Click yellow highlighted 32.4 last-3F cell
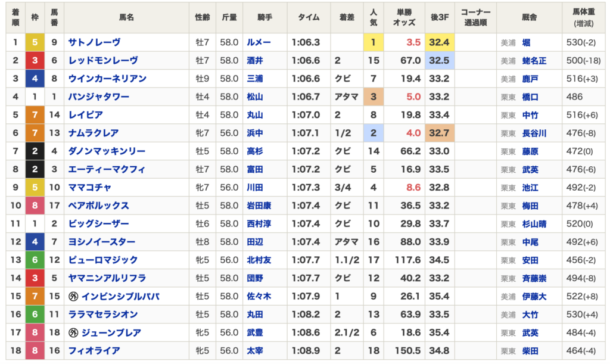610x364 pixels. tap(439, 42)
